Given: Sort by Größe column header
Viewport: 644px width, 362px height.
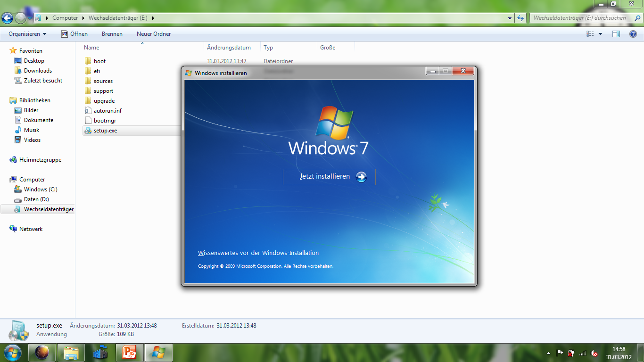Looking at the screenshot, I should tap(336, 48).
